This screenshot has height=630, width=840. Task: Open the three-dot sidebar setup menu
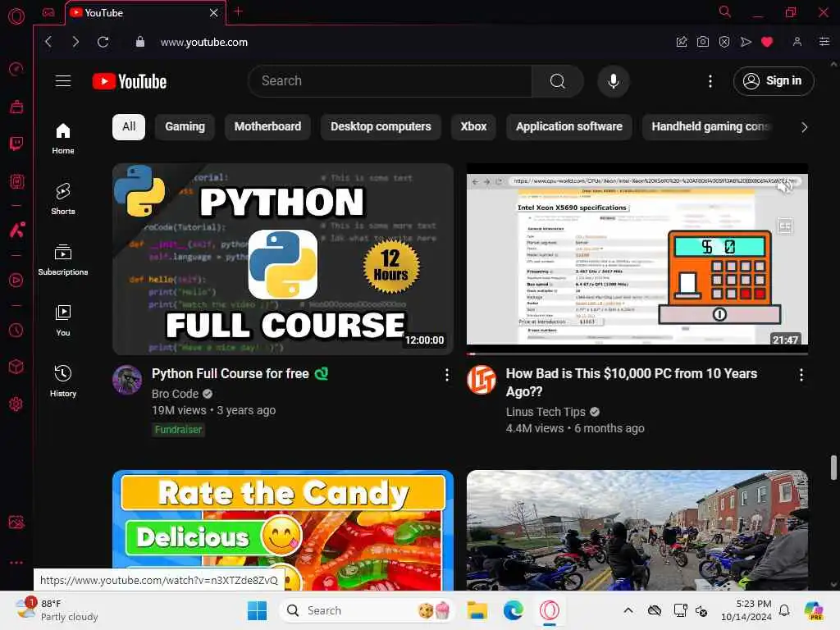click(16, 563)
